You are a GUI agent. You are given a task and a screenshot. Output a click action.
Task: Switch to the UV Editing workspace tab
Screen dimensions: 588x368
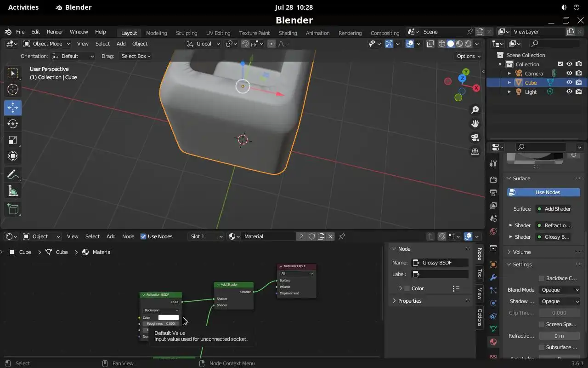[218, 33]
